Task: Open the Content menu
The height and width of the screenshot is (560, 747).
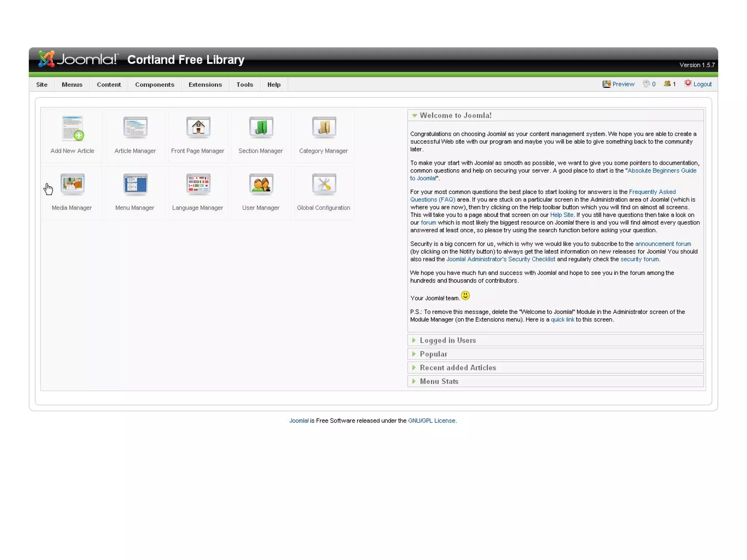Action: click(x=109, y=85)
